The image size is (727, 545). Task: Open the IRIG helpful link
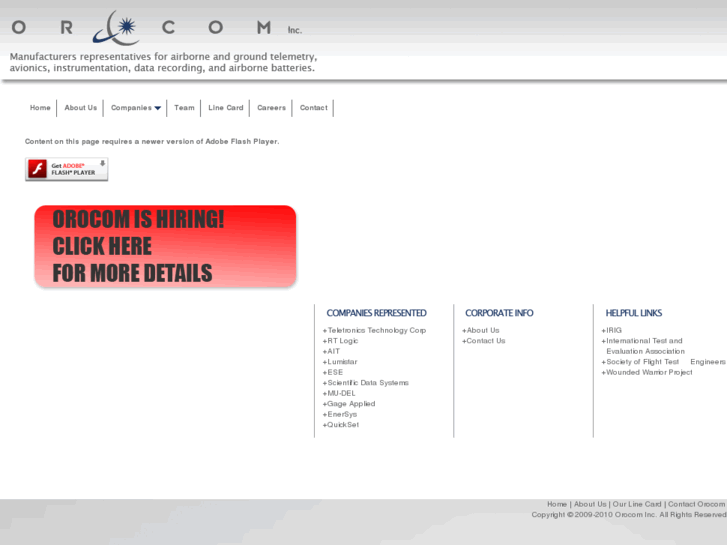(x=612, y=330)
